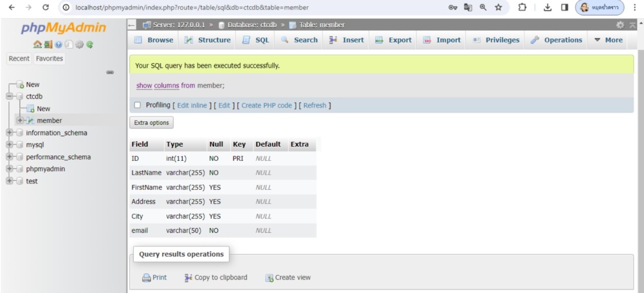Click Copy to clipboard link
This screenshot has height=293, width=644.
click(x=216, y=277)
